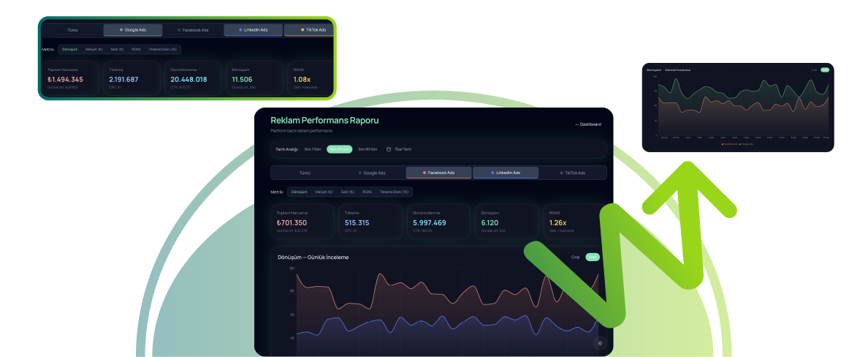The height and width of the screenshot is (357, 868).
Task: Select Tıklama Oranı (%) metric in main report
Action: pos(395,192)
